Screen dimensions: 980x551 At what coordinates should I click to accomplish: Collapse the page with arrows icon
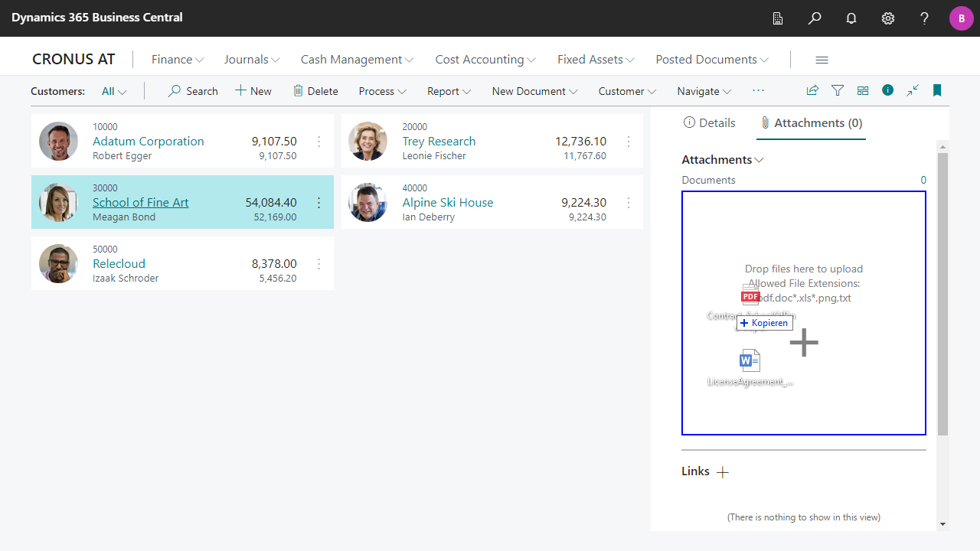(913, 90)
